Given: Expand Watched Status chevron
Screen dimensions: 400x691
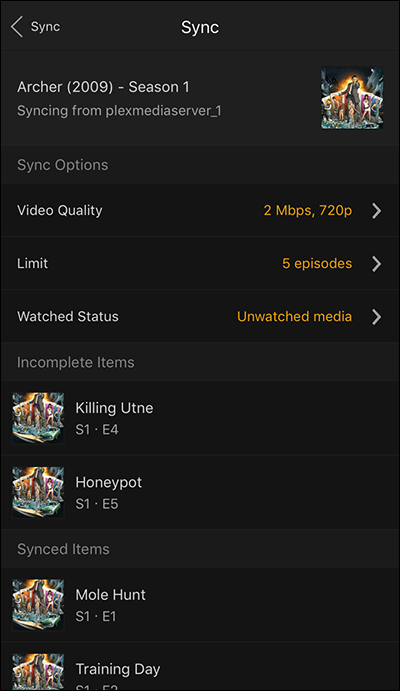Looking at the screenshot, I should 376,316.
